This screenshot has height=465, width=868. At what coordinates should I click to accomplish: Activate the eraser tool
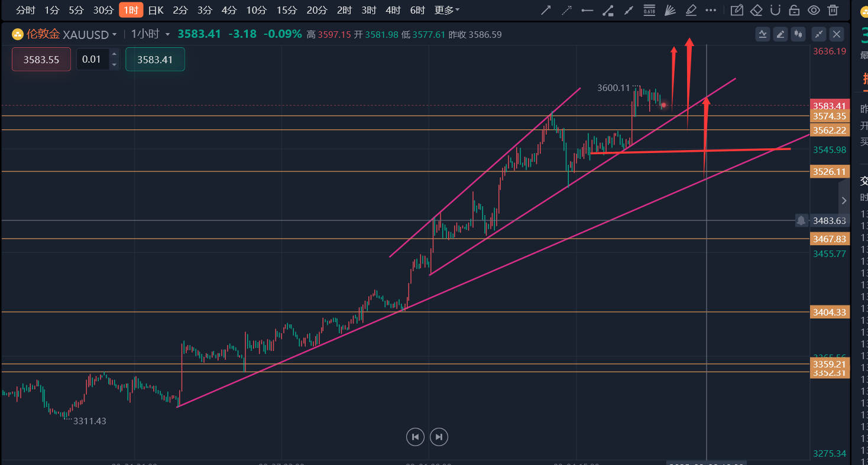click(756, 10)
